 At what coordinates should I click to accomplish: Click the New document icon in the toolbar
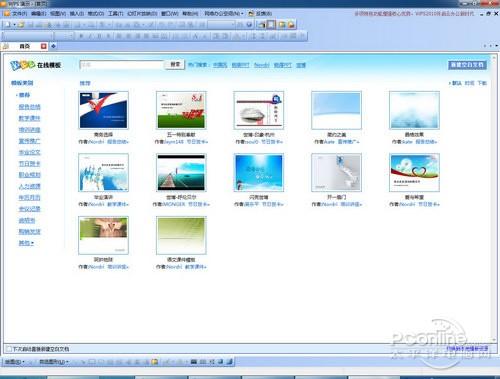click(8, 25)
